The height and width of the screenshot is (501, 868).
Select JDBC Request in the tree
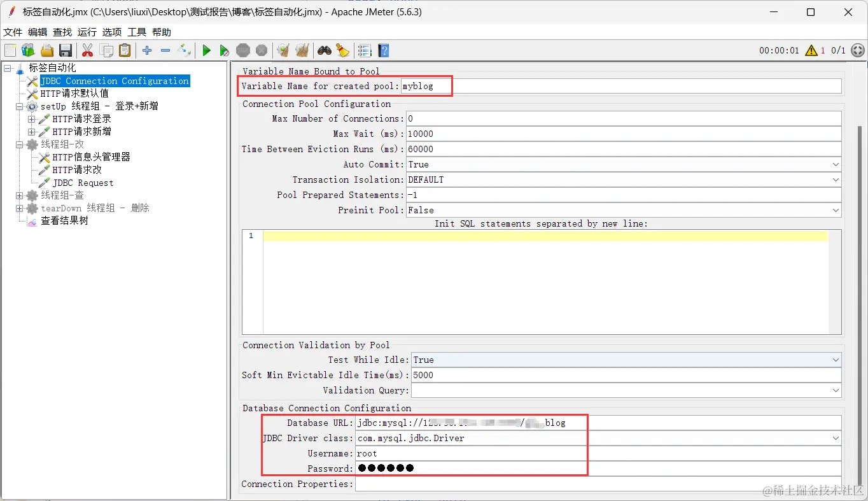(83, 183)
